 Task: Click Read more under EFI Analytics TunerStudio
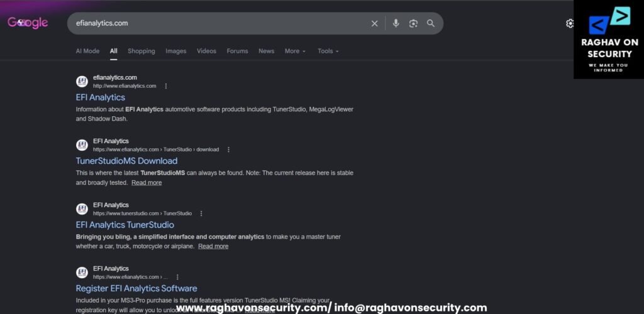tap(213, 246)
